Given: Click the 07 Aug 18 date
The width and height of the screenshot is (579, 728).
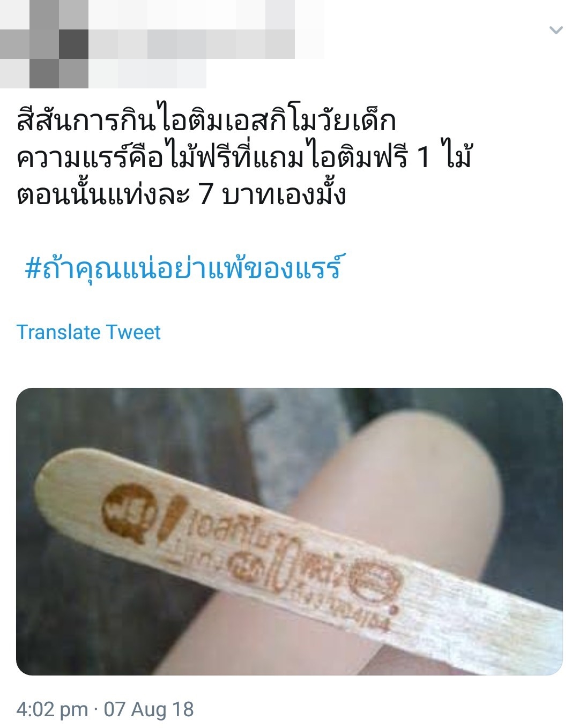Looking at the screenshot, I should (x=149, y=710).
